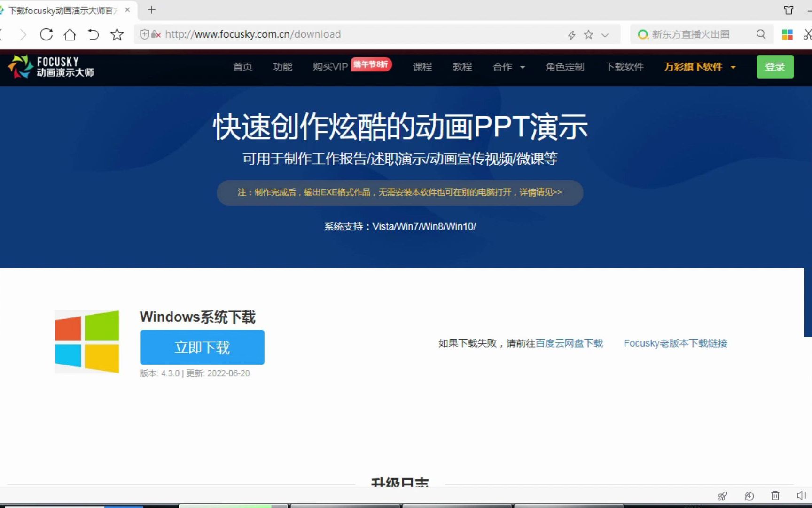Open the 百度云网盘下载 link
This screenshot has height=508, width=812.
coord(569,343)
